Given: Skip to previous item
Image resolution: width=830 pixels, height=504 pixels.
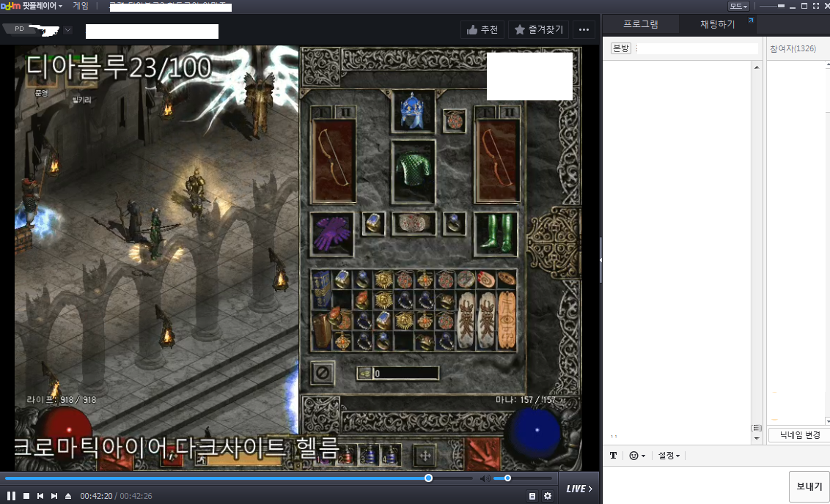Looking at the screenshot, I should pyautogui.click(x=40, y=496).
